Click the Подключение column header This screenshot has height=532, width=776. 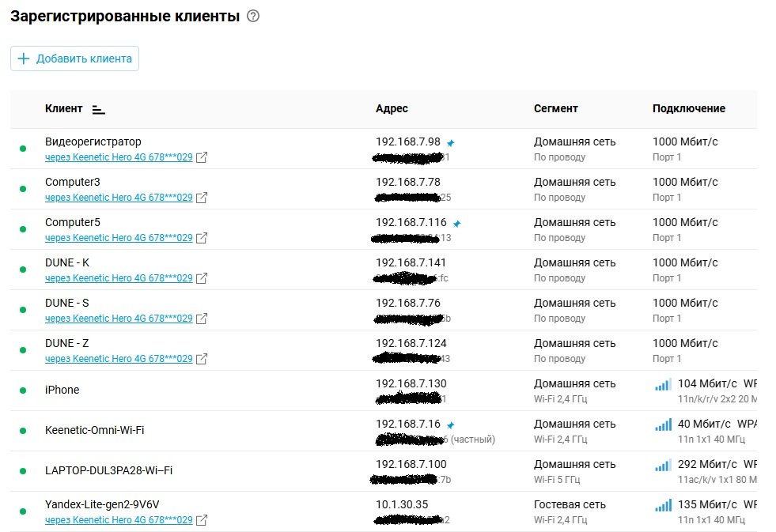688,109
